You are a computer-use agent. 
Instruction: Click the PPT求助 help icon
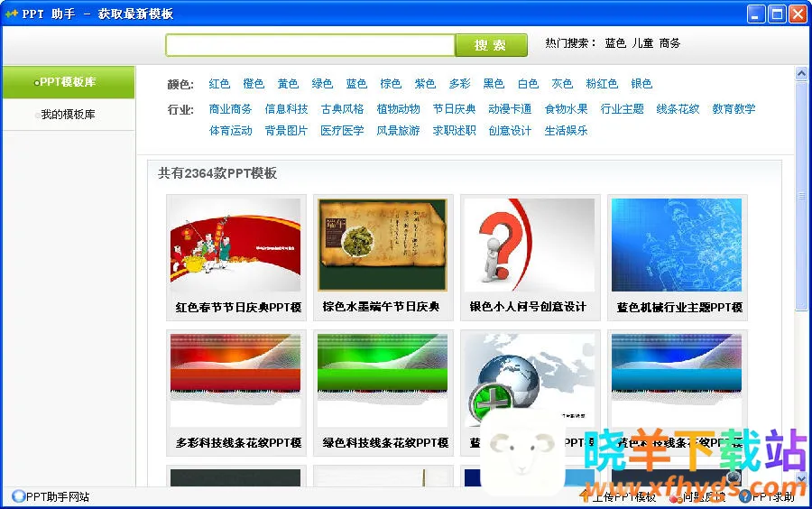click(x=744, y=496)
